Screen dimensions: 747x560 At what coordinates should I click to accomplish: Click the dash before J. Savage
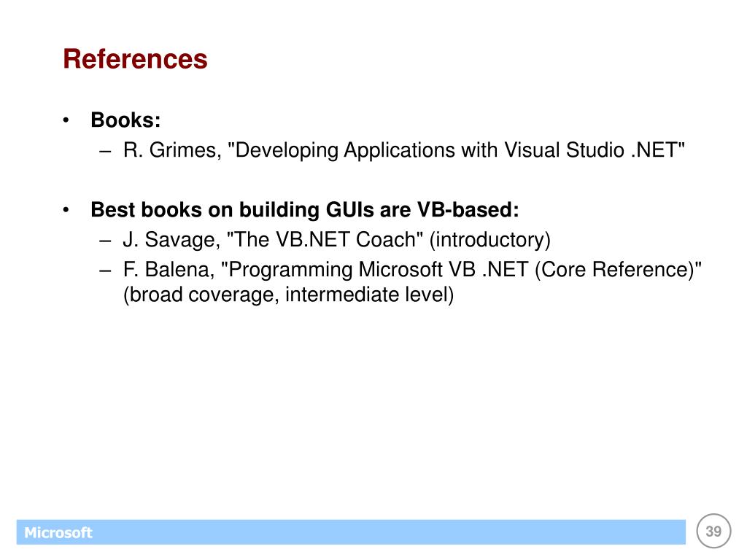coord(105,242)
